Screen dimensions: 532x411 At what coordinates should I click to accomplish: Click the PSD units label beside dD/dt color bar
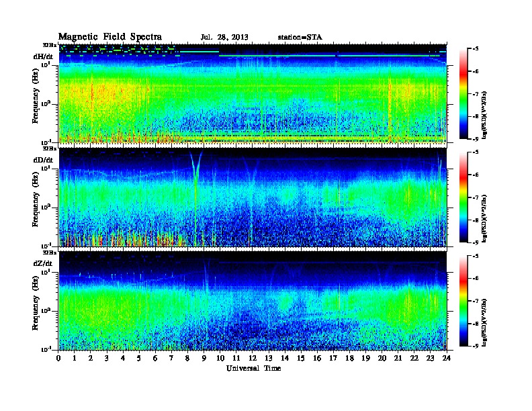(484, 218)
